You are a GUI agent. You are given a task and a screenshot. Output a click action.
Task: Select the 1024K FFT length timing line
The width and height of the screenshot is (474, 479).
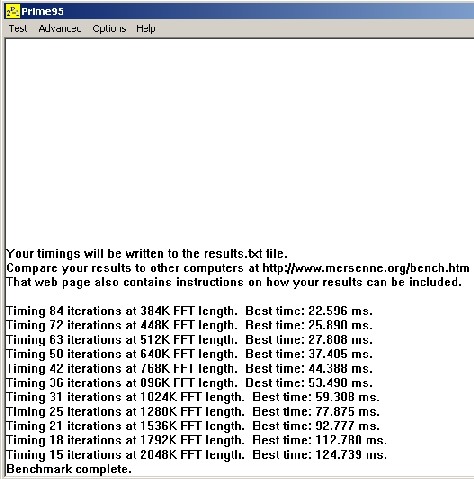(193, 397)
